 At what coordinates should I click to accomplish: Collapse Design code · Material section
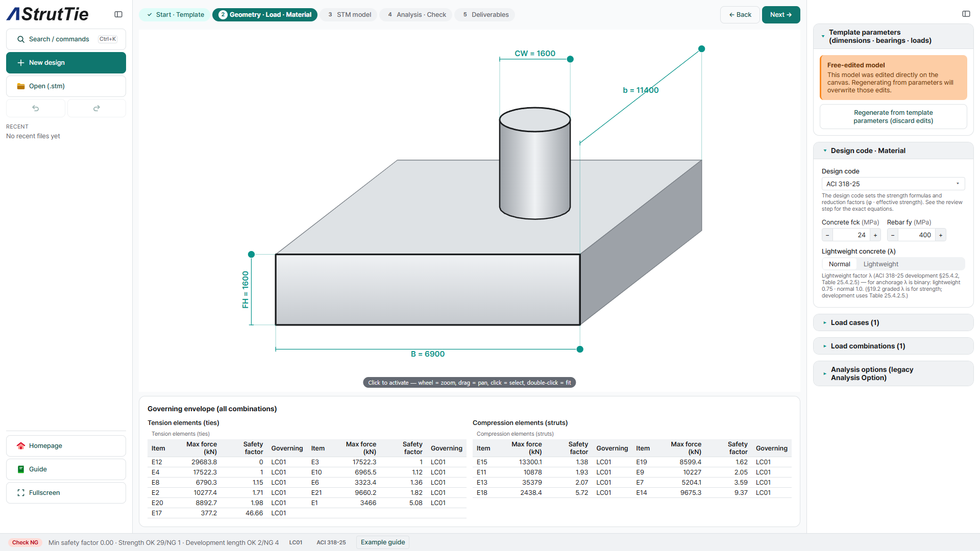click(893, 151)
